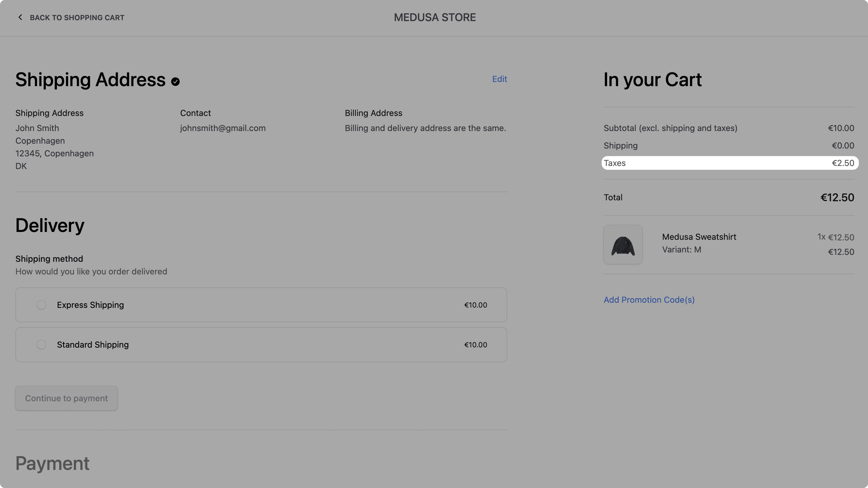This screenshot has height=488, width=868.
Task: Click the Total €12.50 amount
Action: point(837,197)
